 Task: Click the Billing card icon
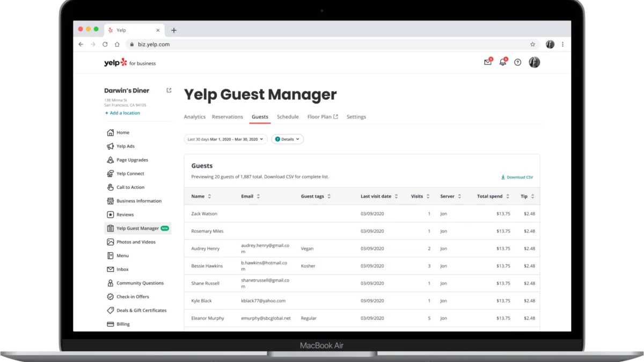click(111, 324)
